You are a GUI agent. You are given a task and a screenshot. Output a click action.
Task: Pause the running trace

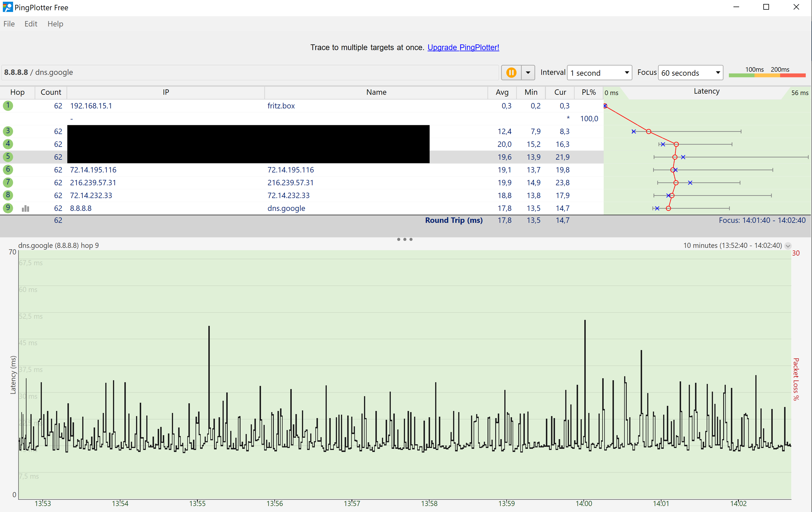pos(511,73)
